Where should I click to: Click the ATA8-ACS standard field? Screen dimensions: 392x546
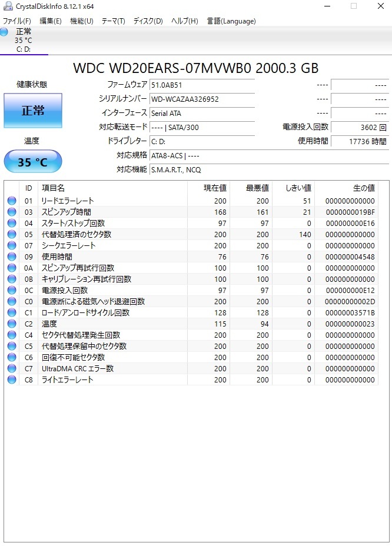pyautogui.click(x=269, y=156)
